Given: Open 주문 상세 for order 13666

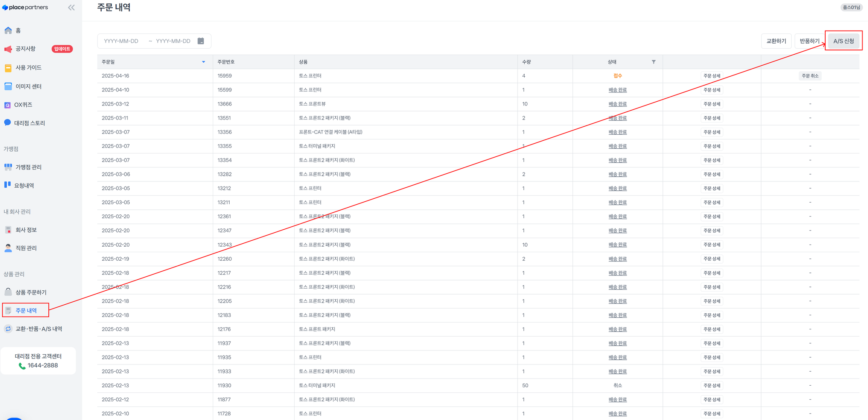Looking at the screenshot, I should pyautogui.click(x=712, y=104).
